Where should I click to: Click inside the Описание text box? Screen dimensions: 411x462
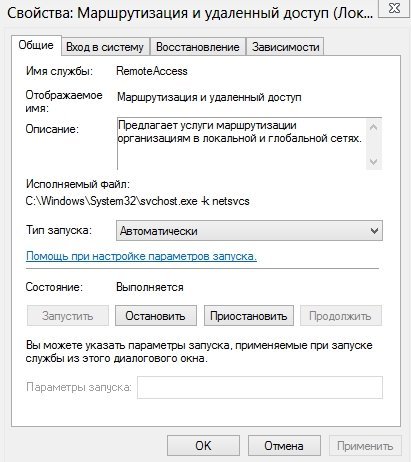point(241,144)
